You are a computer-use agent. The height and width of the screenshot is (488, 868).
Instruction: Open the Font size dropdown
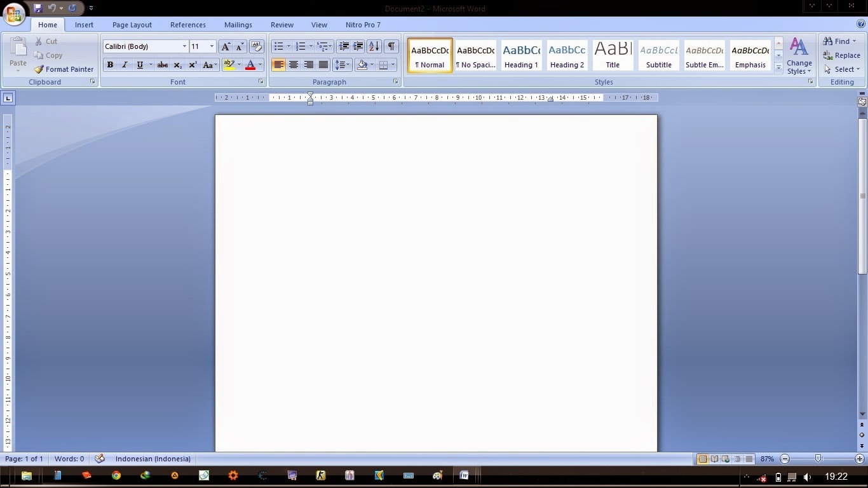click(212, 46)
